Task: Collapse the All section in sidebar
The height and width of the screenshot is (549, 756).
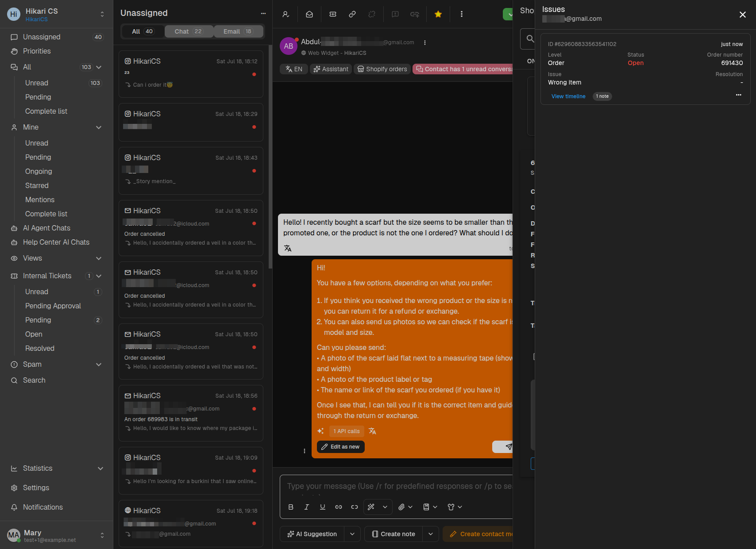Action: [99, 67]
